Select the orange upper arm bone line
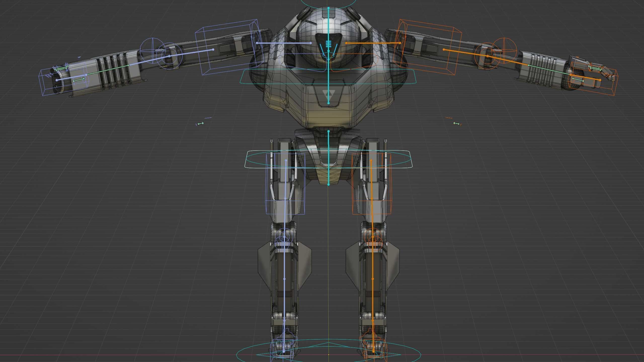The image size is (644, 362). tap(466, 53)
